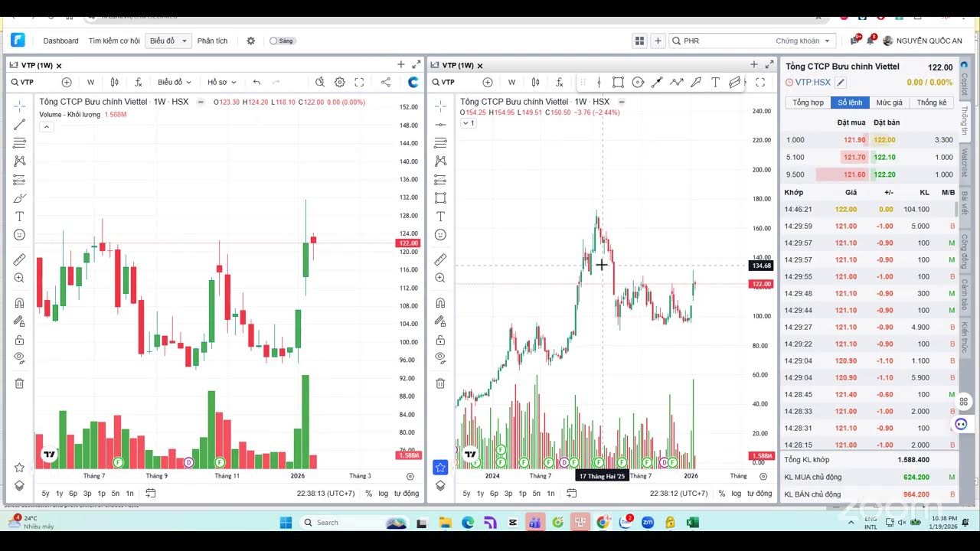This screenshot has width=980, height=551.
Task: Change W timeframe in left chart
Action: (90, 82)
